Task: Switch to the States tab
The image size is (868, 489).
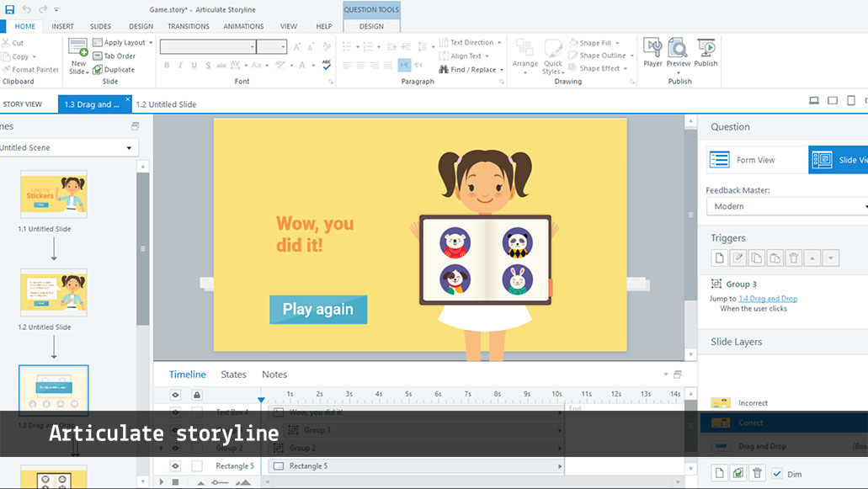Action: pos(233,375)
